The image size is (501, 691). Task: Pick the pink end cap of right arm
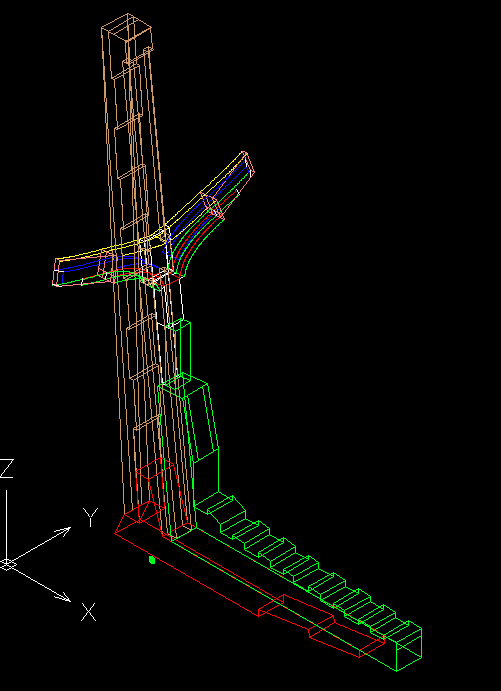pos(249,165)
